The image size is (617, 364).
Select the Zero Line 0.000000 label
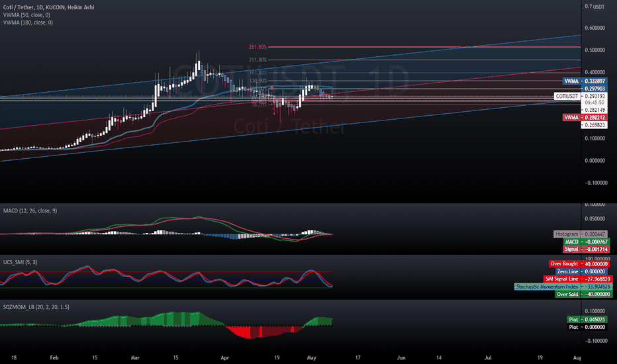pyautogui.click(x=582, y=271)
